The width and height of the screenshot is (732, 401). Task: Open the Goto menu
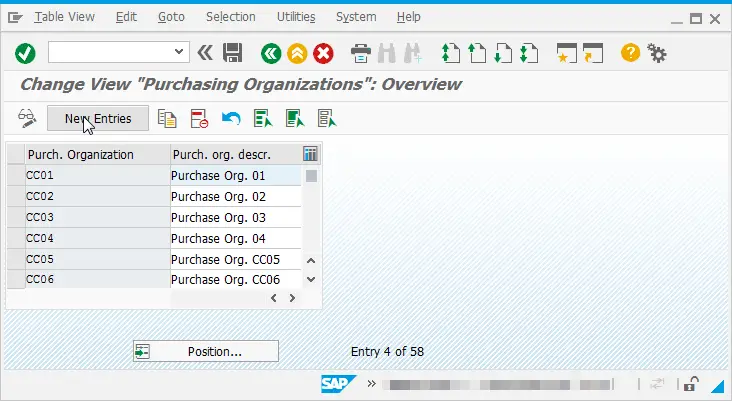tap(170, 17)
